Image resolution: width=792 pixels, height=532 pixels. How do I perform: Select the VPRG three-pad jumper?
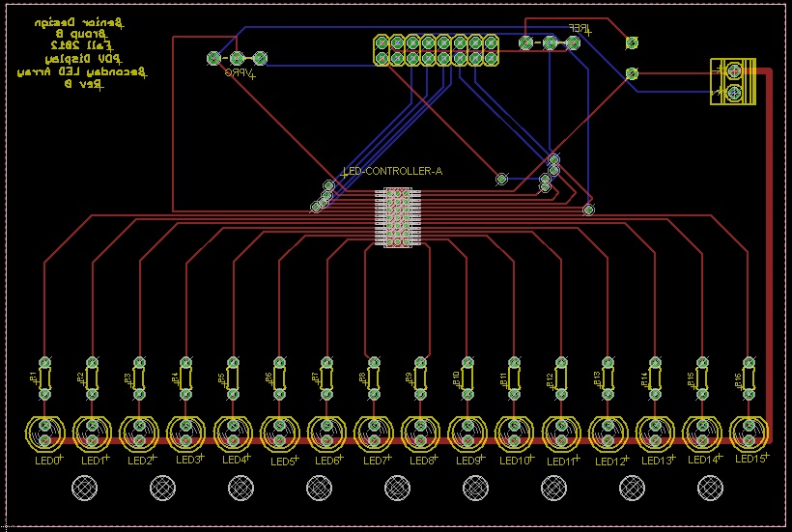(x=237, y=59)
